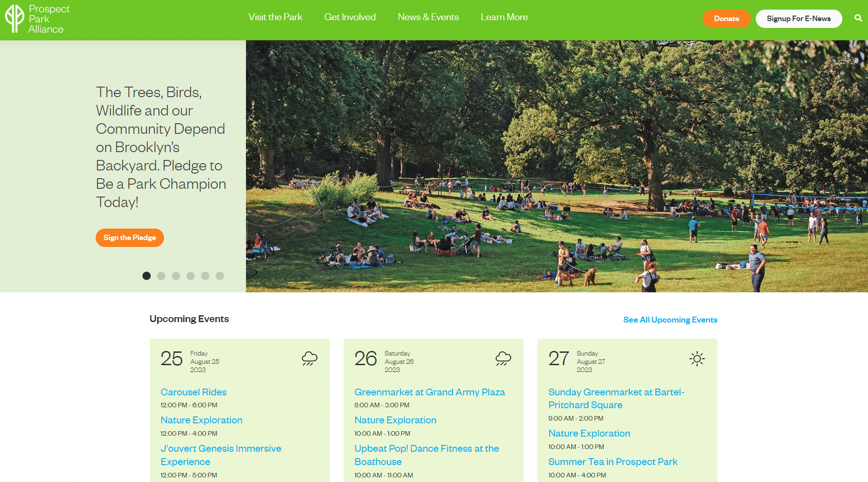Select the sixth carousel slide dot
The width and height of the screenshot is (868, 482).
point(220,276)
